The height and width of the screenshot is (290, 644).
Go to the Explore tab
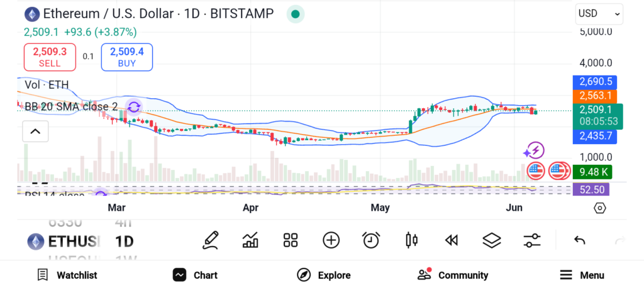[323, 275]
